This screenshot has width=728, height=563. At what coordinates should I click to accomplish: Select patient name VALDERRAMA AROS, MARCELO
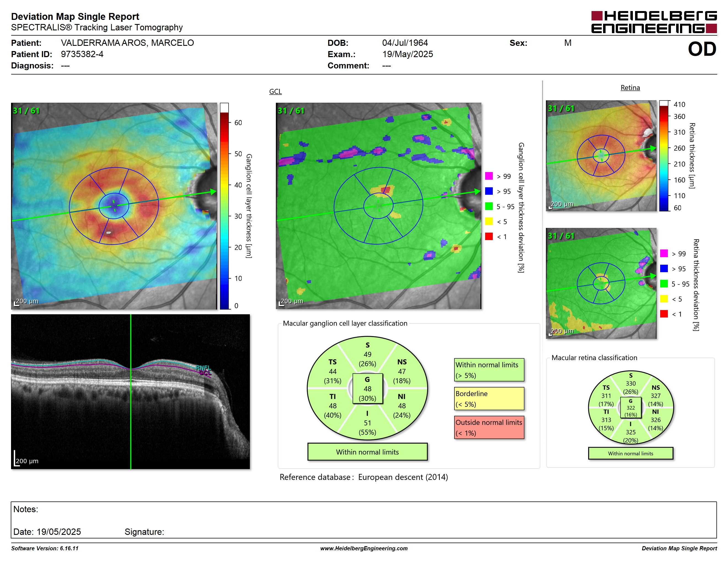(127, 43)
